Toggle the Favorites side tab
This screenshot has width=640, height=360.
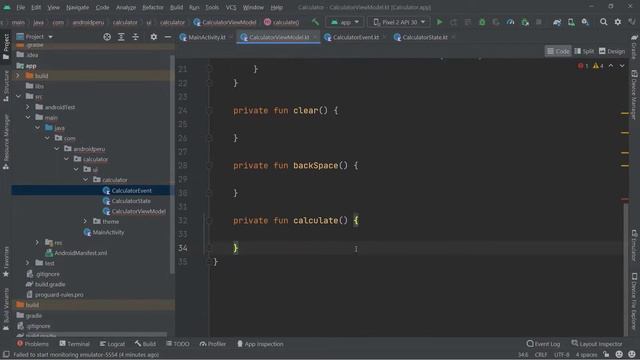(6, 261)
